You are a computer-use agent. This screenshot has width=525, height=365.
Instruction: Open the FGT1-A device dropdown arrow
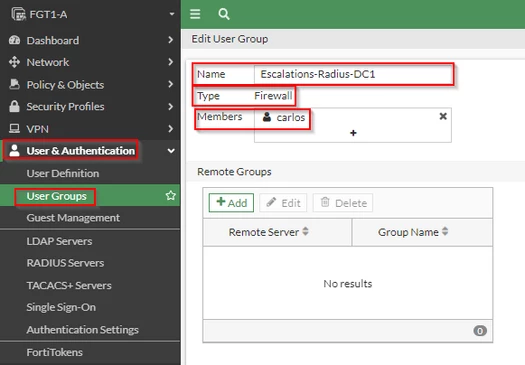click(172, 14)
